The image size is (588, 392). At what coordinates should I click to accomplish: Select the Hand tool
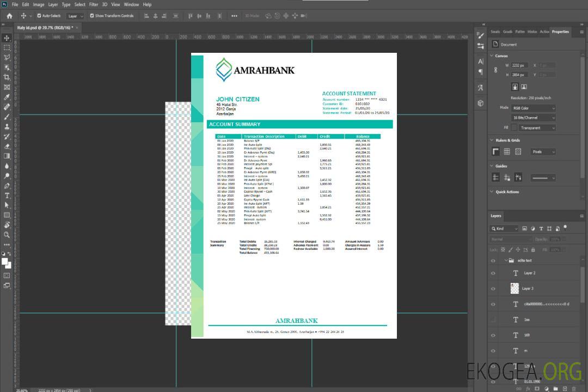[7, 225]
